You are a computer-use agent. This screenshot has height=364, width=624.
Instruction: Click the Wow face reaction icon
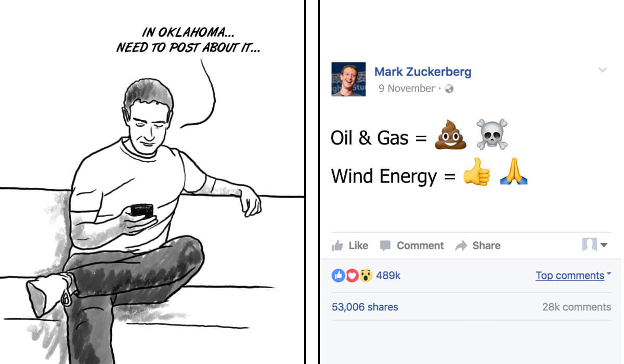coord(366,276)
